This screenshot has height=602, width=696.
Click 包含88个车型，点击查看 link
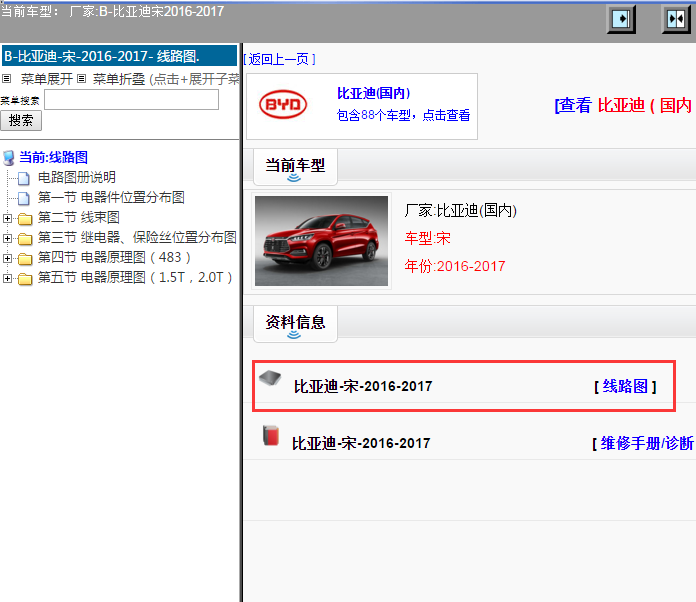coord(403,115)
